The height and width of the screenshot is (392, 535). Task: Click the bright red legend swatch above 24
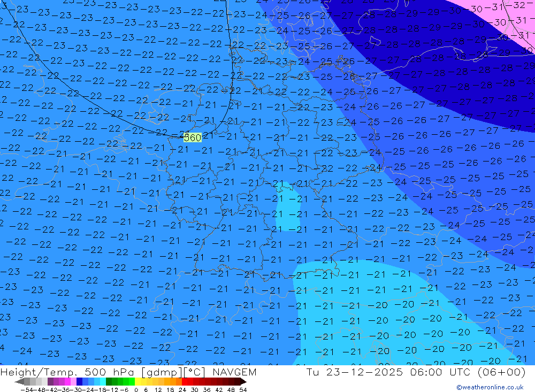click(x=185, y=382)
